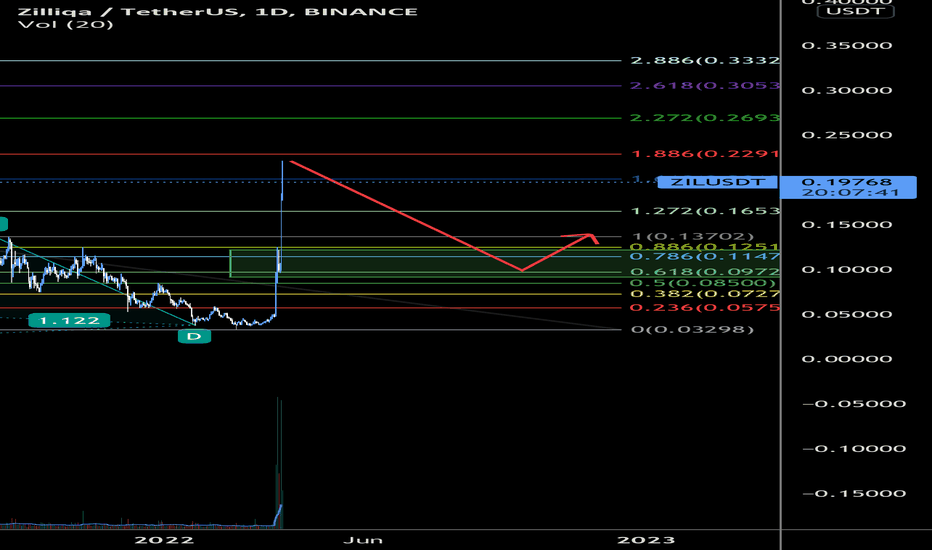Image resolution: width=932 pixels, height=550 pixels.
Task: Select the 0.786(0.1147 Fibonacci level label
Action: pos(705,256)
